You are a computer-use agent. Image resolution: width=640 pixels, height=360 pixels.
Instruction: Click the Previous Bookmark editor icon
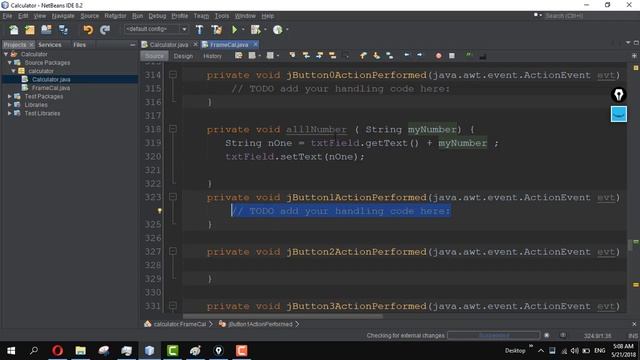tap(363, 56)
